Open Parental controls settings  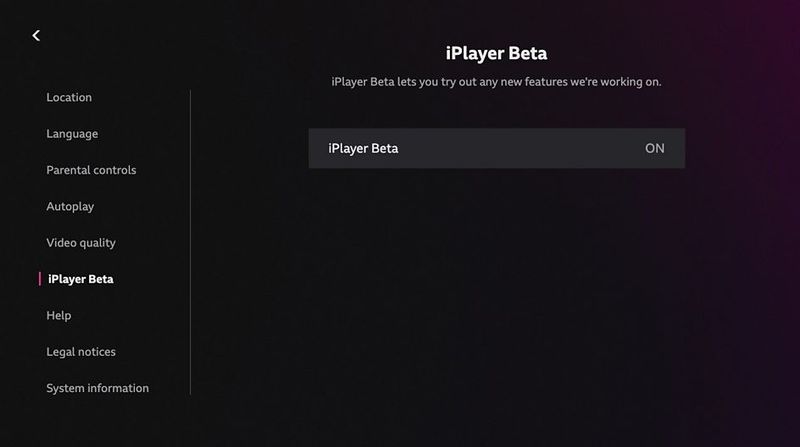click(x=91, y=170)
